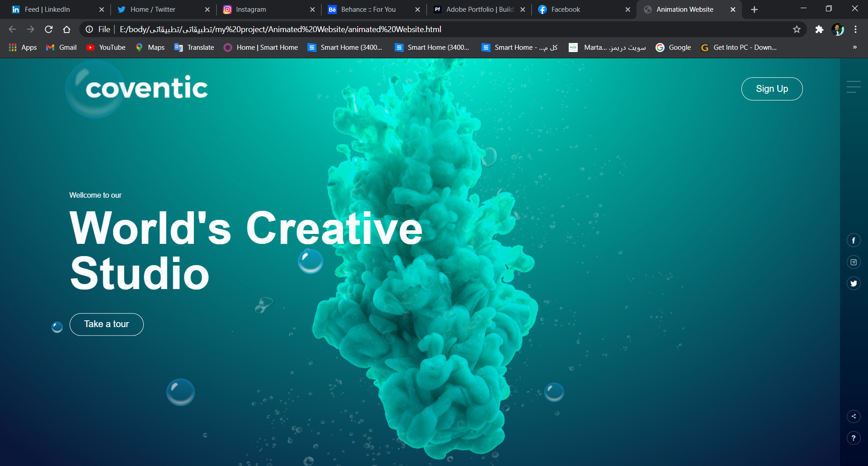Open the Maps bookmark
This screenshot has height=466, width=868.
[150, 47]
